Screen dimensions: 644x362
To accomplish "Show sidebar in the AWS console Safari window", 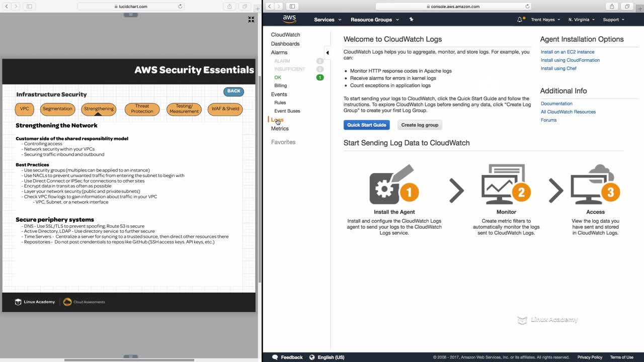I will coord(292,7).
